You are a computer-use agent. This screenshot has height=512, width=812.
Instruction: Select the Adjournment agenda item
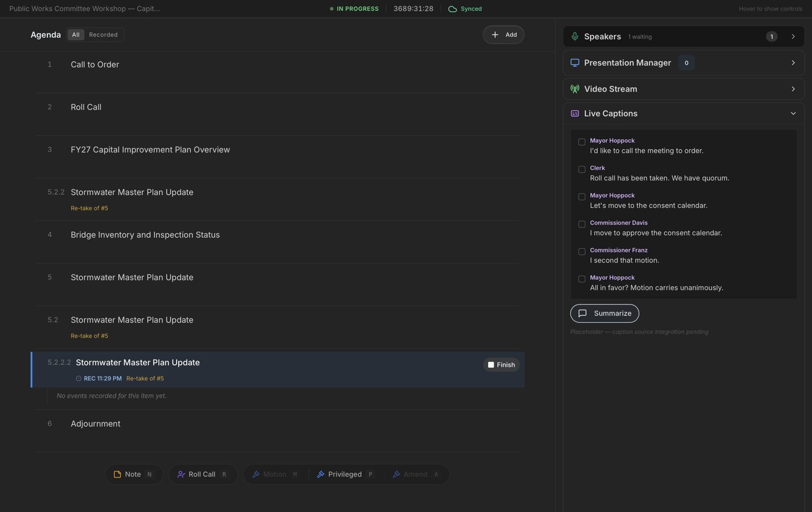tap(277, 431)
